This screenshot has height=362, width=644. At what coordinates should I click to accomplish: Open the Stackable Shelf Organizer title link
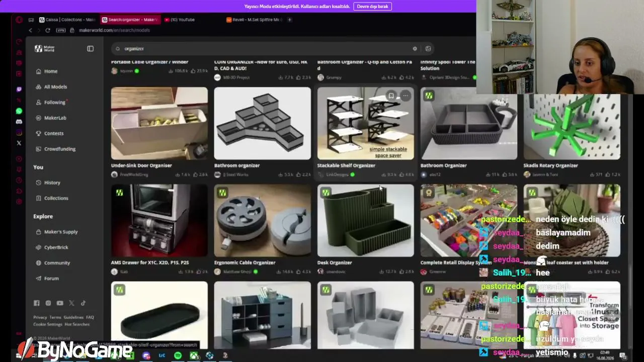(x=346, y=165)
